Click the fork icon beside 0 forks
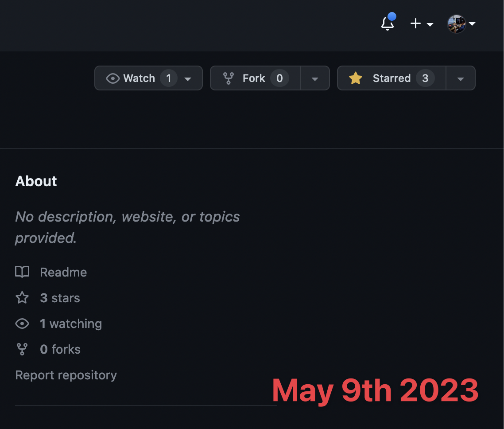Screen dimensions: 504x429 (x=22, y=349)
